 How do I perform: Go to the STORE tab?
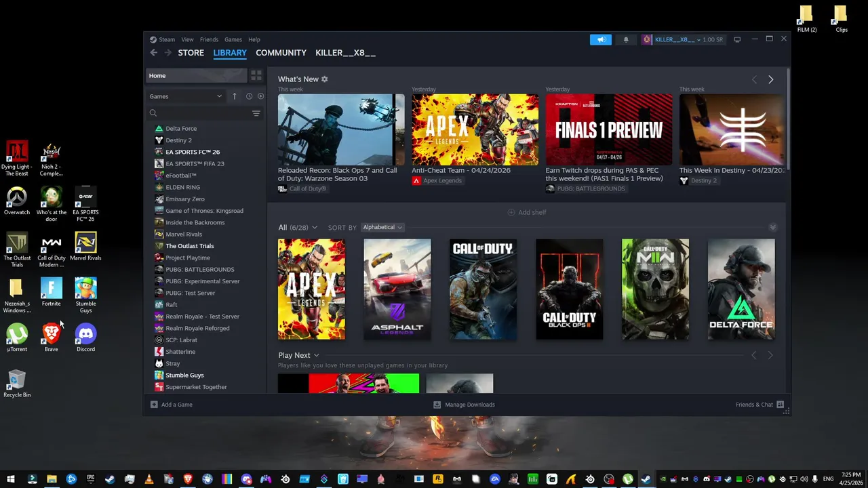[x=191, y=53]
